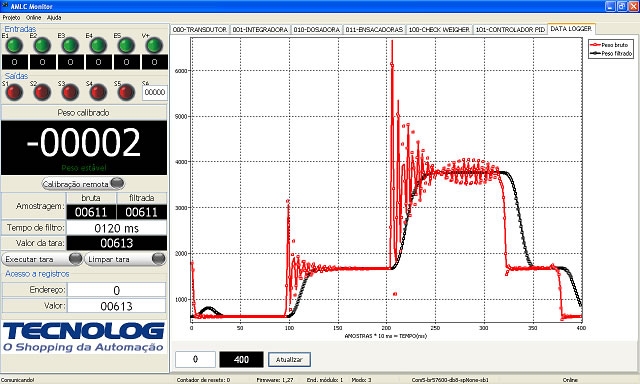This screenshot has width=640, height=384.
Task: Switch to the 101-CONTROLADOR PID tab
Action: (510, 30)
